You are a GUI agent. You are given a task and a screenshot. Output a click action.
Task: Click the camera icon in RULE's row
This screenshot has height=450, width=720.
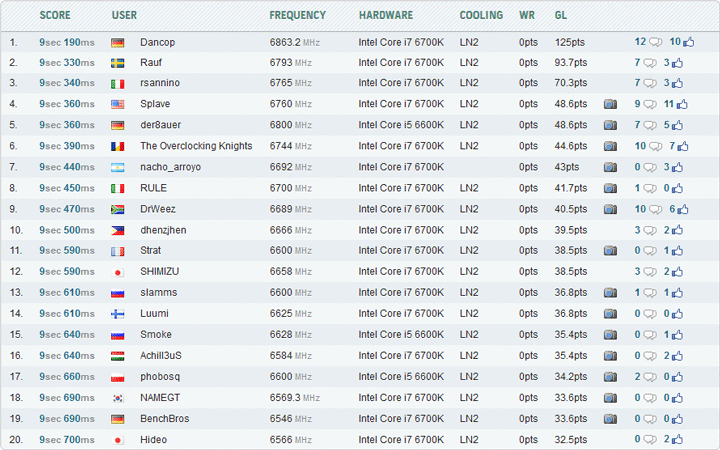coord(610,188)
